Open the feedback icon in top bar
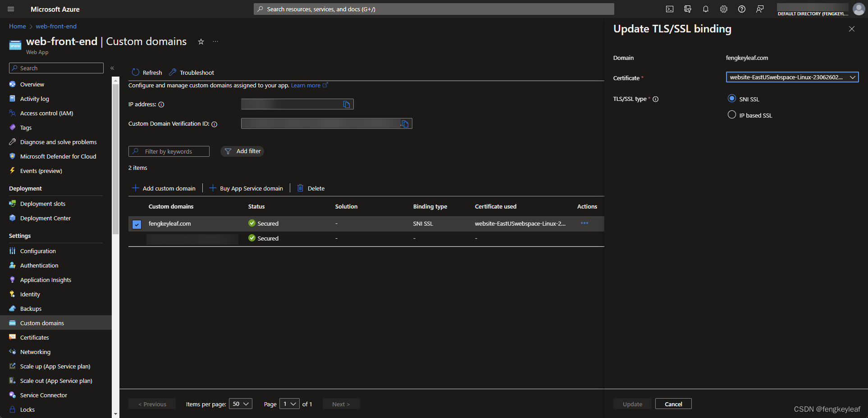Screen dimensions: 868x418 click(760, 9)
